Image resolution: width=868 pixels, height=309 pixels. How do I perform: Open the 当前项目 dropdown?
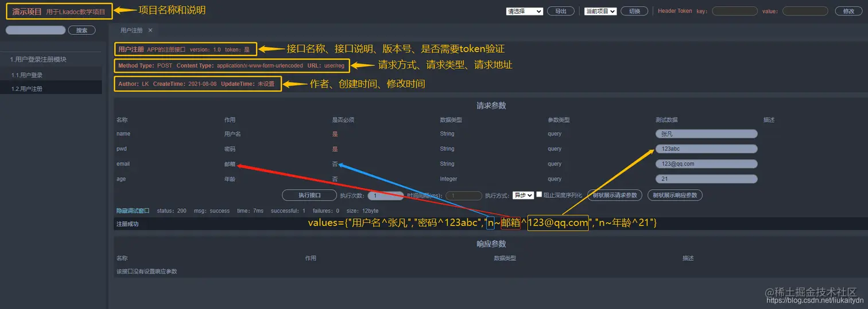pos(600,11)
